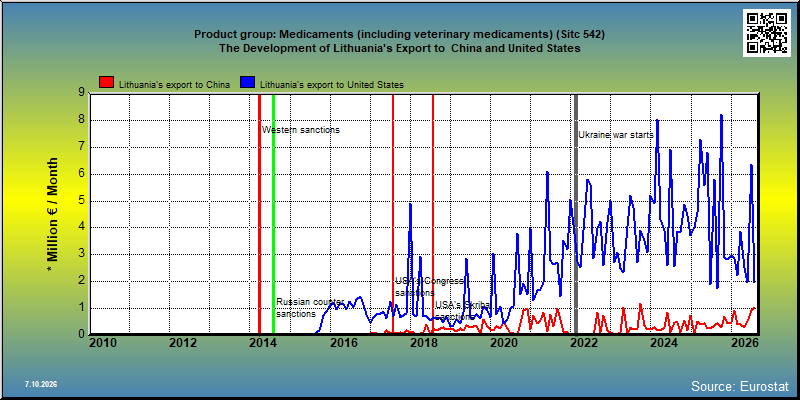The image size is (800, 400).
Task: Click the "USA's Congress sanctions" annotation
Action: click(x=430, y=287)
